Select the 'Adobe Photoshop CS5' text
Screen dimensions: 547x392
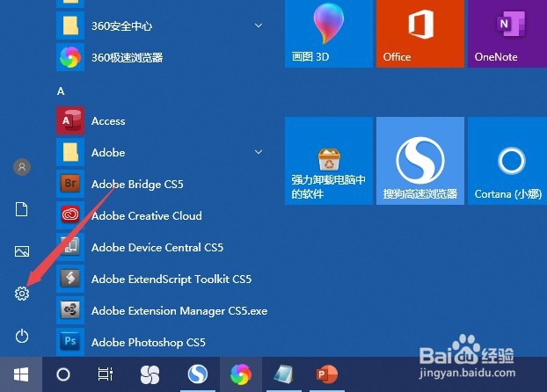tap(149, 343)
